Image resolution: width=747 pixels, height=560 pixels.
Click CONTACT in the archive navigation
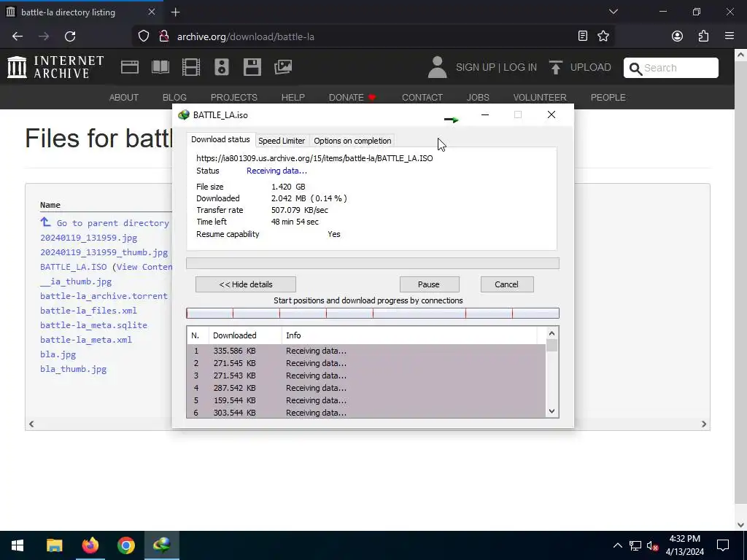tap(422, 98)
